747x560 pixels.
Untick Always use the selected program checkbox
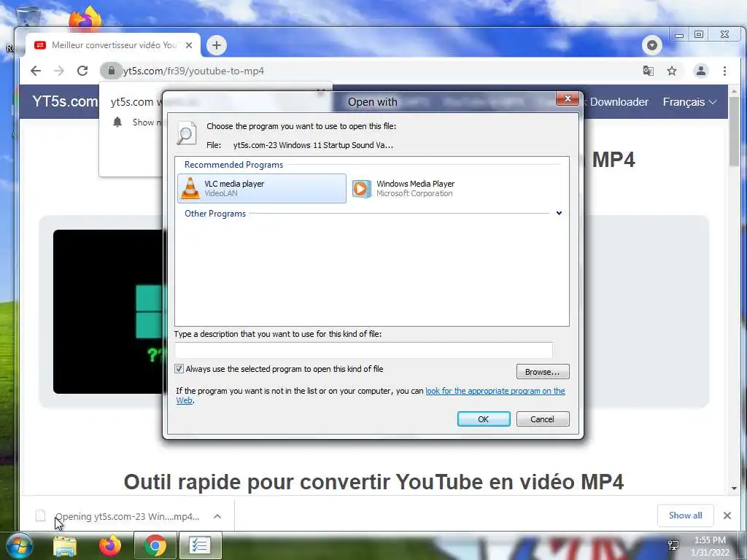coord(179,368)
